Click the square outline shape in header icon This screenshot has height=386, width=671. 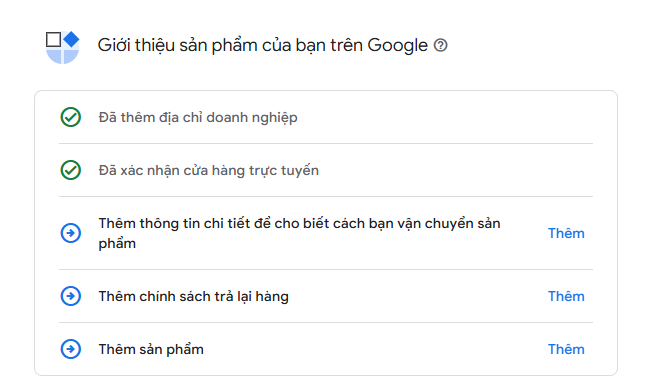53,39
